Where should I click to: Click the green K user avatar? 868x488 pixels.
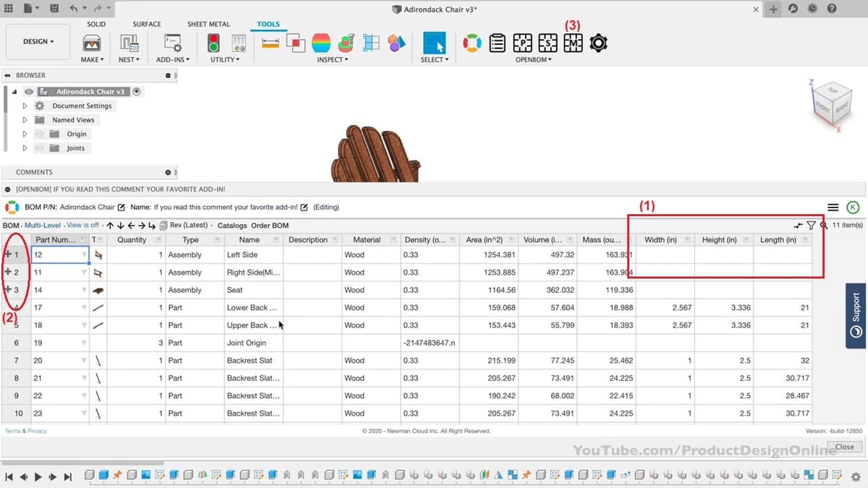coord(853,207)
